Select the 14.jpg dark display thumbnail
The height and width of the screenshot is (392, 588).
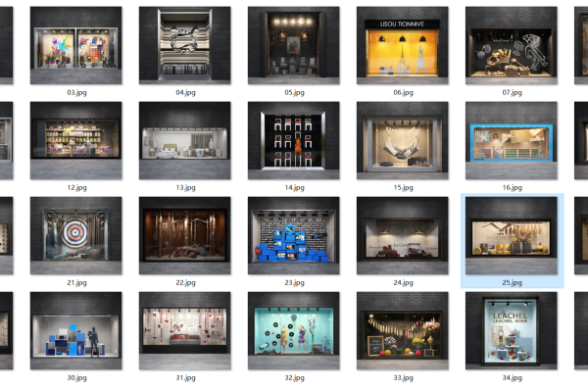tap(293, 140)
